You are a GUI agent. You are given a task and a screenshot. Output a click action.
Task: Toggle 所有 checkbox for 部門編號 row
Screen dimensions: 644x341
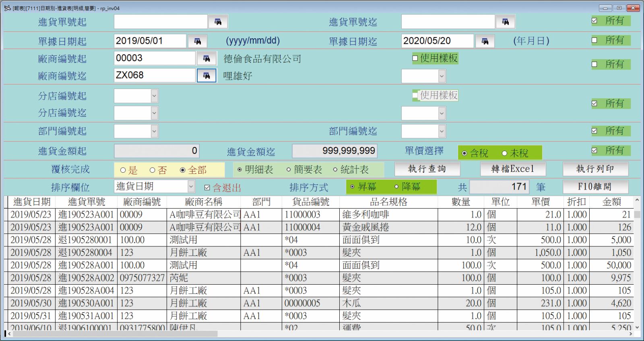click(594, 130)
